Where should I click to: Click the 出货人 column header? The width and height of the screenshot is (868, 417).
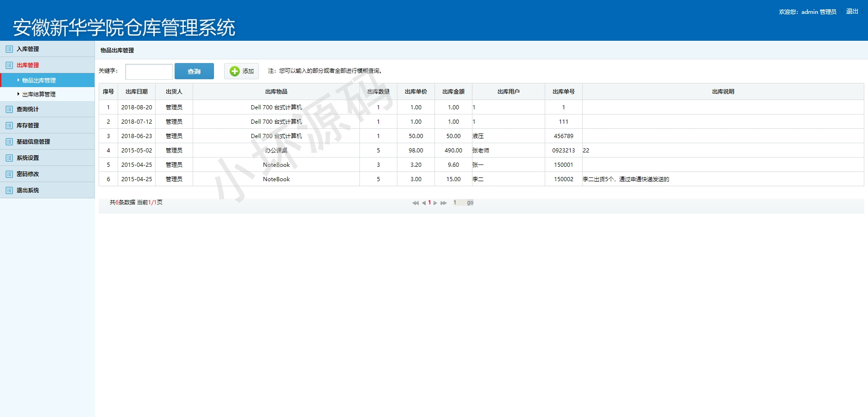[174, 92]
